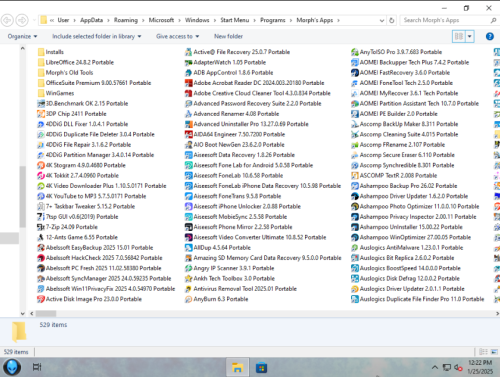Select the LibreOffice 24.8.2 Portable folder
Viewport: 500px width, 377px height.
[x=76, y=62]
